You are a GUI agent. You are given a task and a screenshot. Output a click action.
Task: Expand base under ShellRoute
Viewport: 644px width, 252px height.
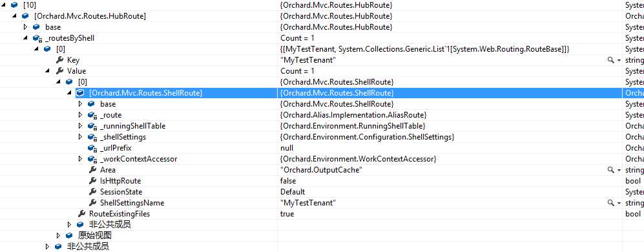pyautogui.click(x=81, y=104)
